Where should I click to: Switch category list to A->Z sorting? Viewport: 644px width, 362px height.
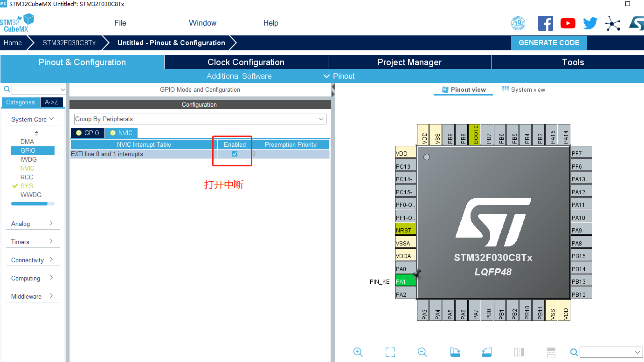(51, 102)
